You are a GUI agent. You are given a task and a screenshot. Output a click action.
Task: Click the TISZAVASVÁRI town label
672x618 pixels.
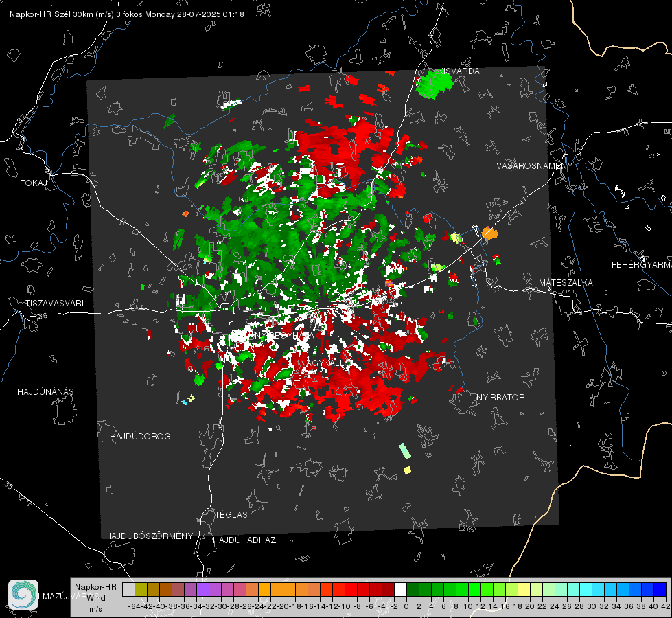[54, 304]
